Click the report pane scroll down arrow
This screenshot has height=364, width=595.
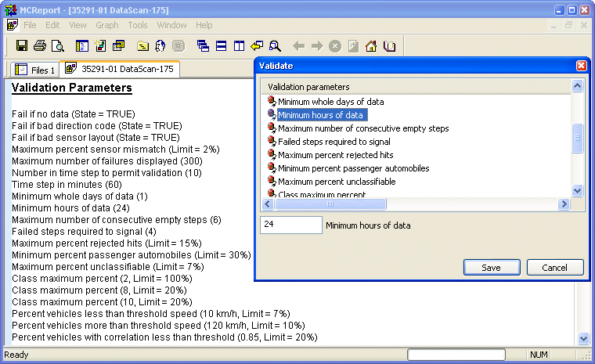pos(583,338)
